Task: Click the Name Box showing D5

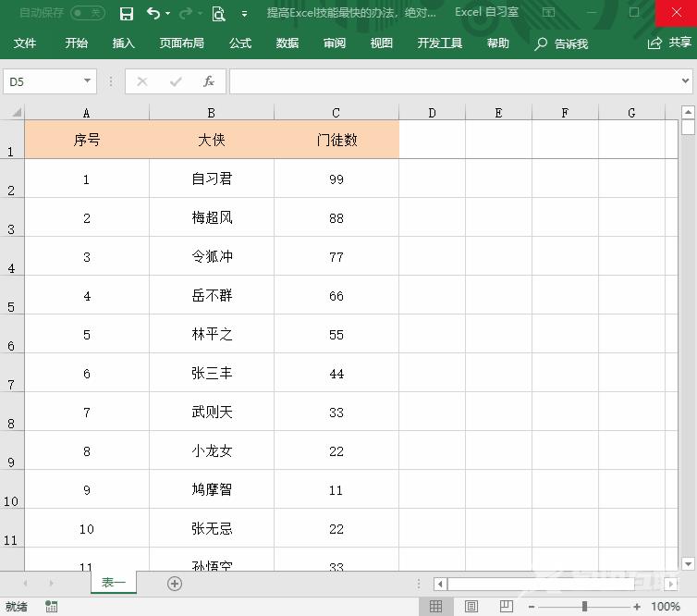Action: [x=43, y=81]
